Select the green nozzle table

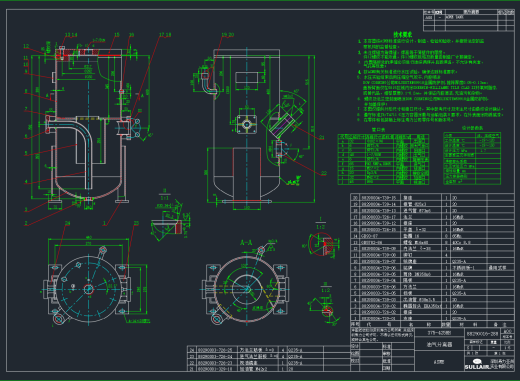point(383,159)
